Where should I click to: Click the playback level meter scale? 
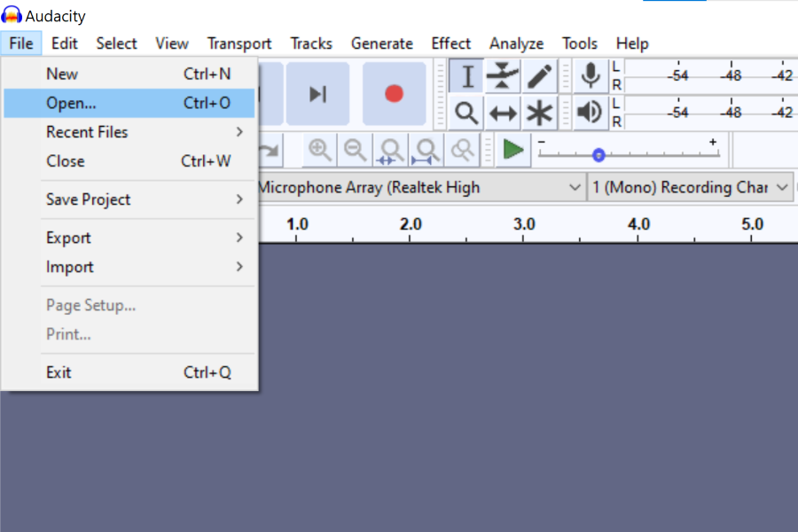click(x=710, y=113)
